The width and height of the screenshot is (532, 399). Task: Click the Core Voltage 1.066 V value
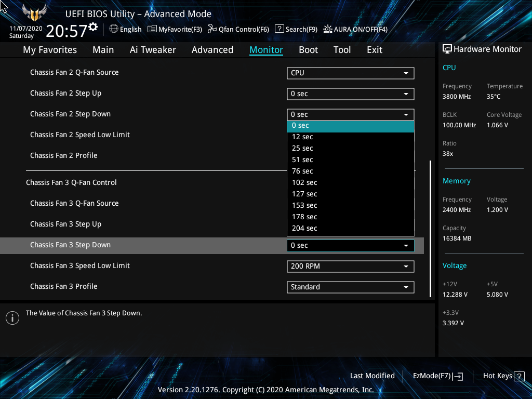click(x=497, y=125)
